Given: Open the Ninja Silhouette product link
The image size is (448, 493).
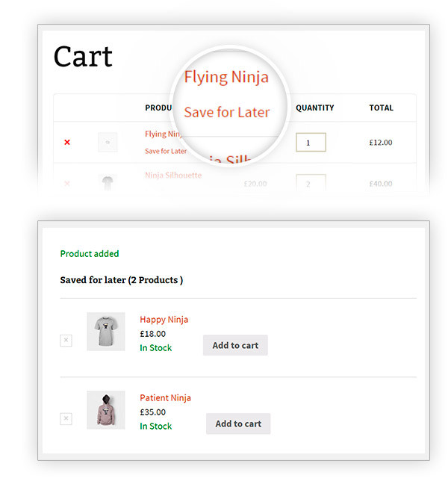Looking at the screenshot, I should [172, 176].
